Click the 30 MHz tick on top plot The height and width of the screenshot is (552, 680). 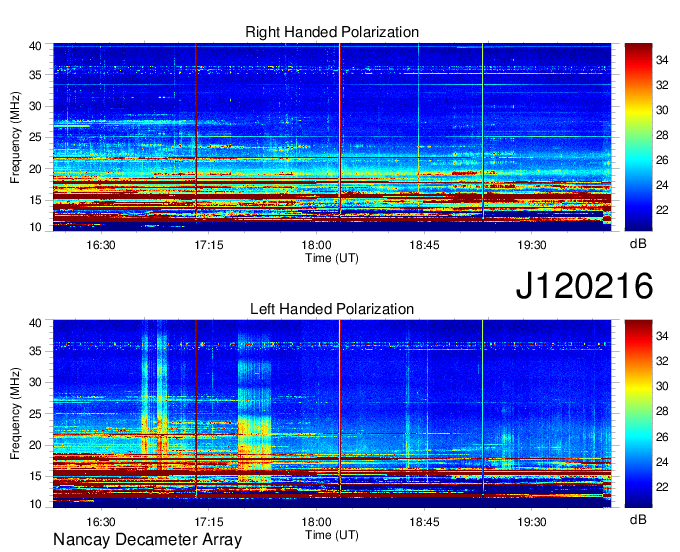click(35, 106)
